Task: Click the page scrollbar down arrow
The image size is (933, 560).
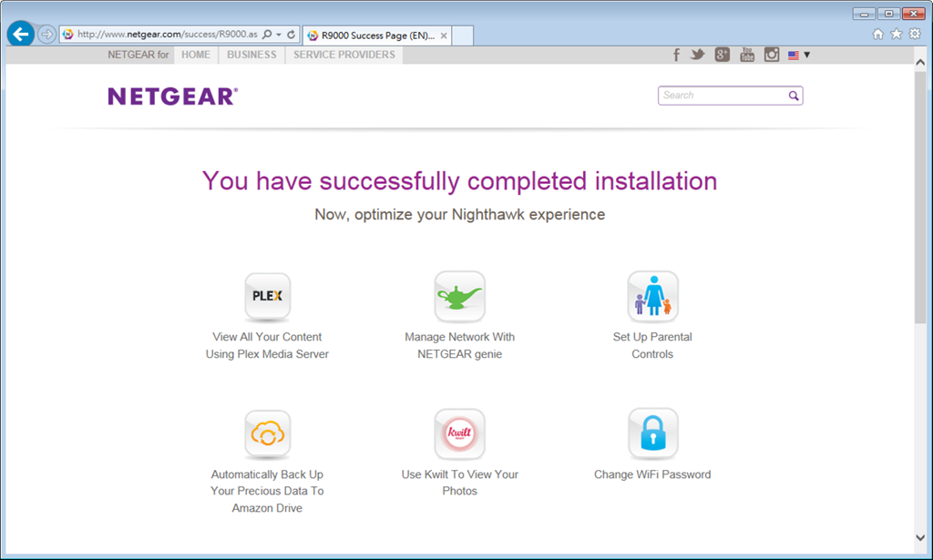Action: pyautogui.click(x=920, y=537)
